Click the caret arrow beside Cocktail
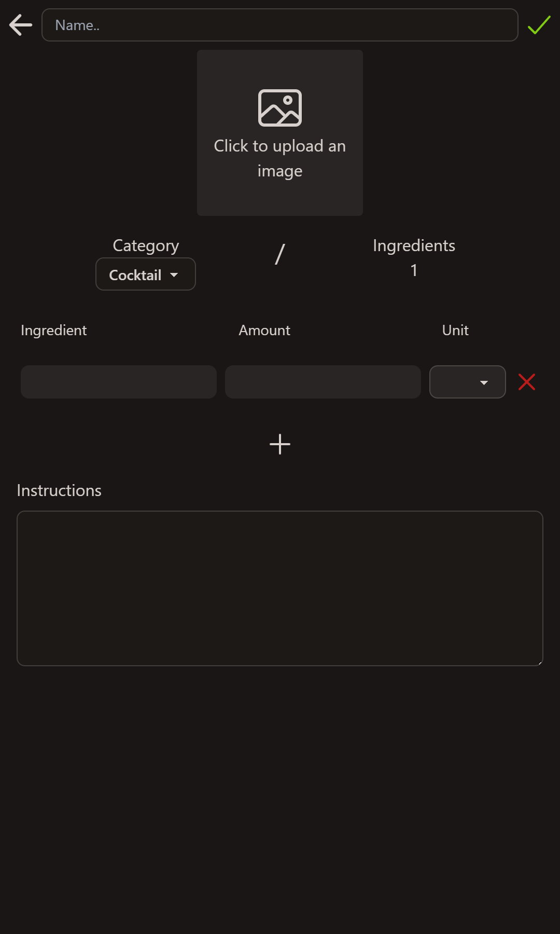 coord(174,275)
